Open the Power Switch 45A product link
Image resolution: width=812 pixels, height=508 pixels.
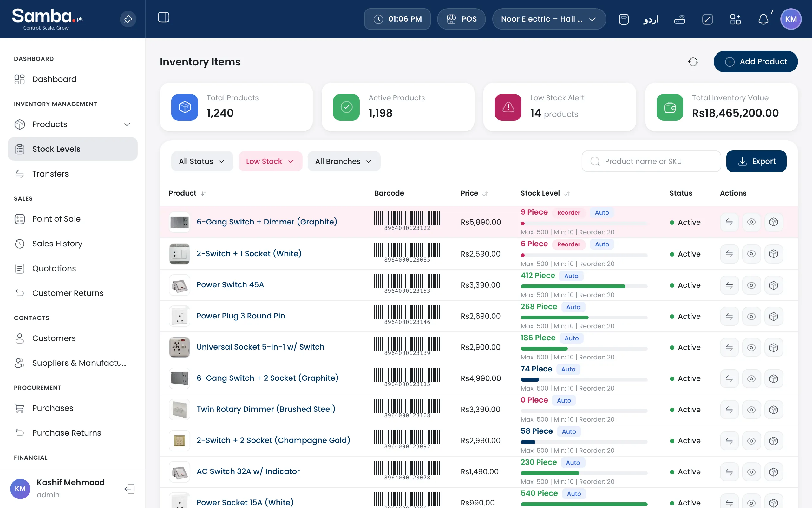pos(230,285)
